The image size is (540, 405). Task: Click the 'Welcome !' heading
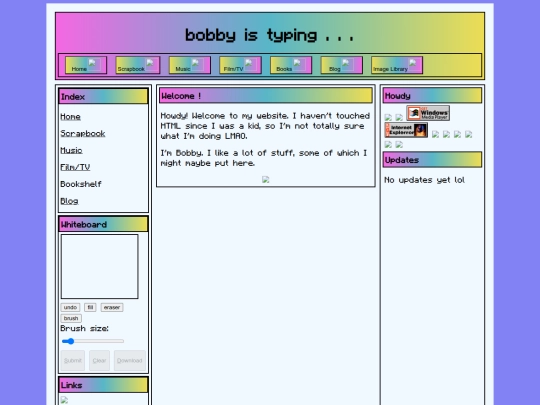[266, 95]
